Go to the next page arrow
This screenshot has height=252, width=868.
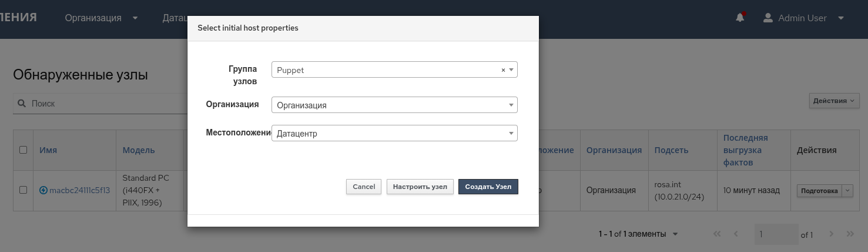[831, 234]
